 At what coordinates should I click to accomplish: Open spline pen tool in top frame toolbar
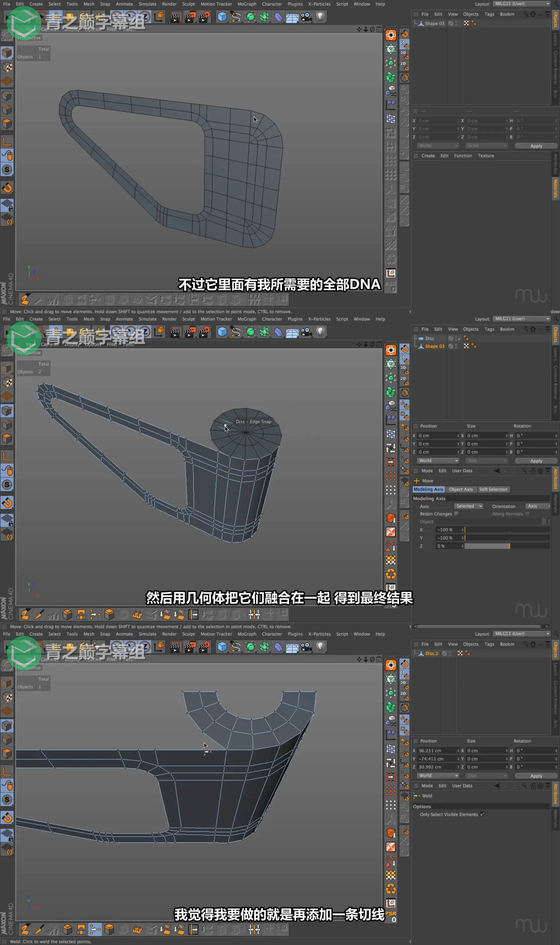click(236, 17)
